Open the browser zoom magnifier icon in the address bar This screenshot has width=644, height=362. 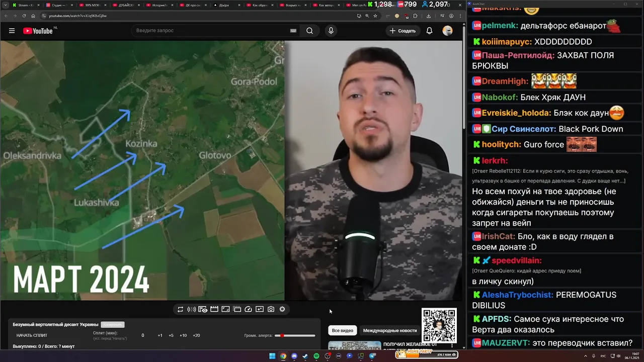coord(367,16)
